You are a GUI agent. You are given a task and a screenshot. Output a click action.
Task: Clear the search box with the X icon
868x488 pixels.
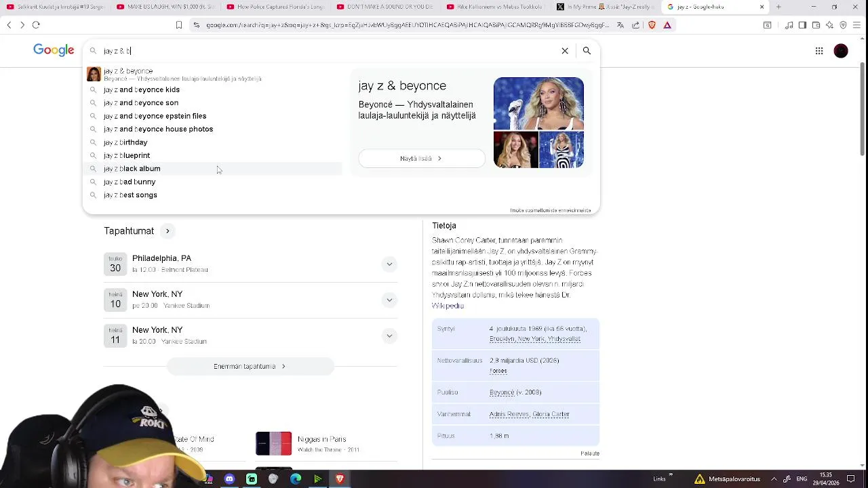(565, 51)
